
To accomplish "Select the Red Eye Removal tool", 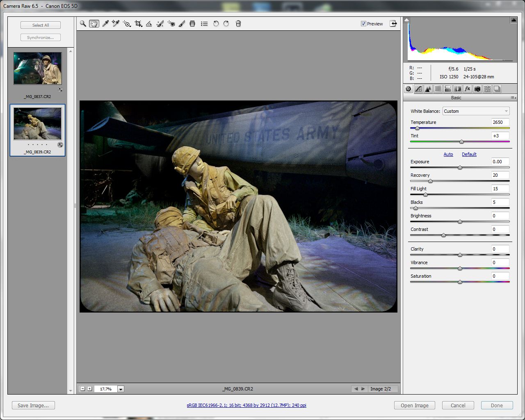I will click(x=171, y=24).
